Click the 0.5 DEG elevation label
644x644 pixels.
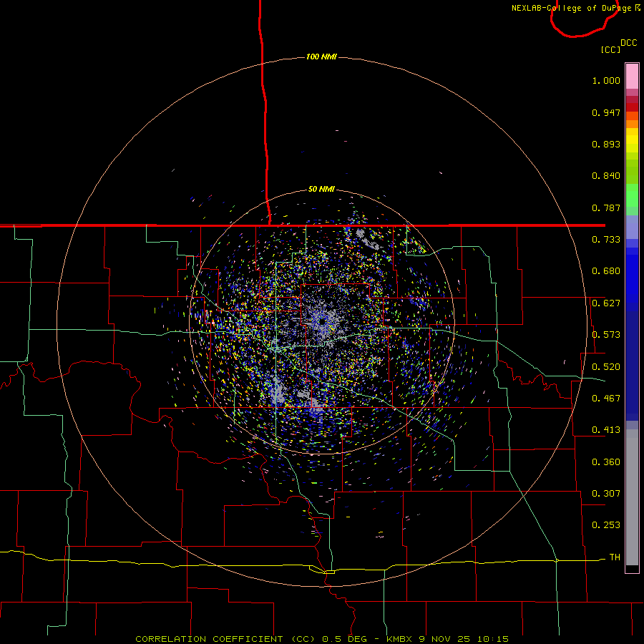[344, 639]
